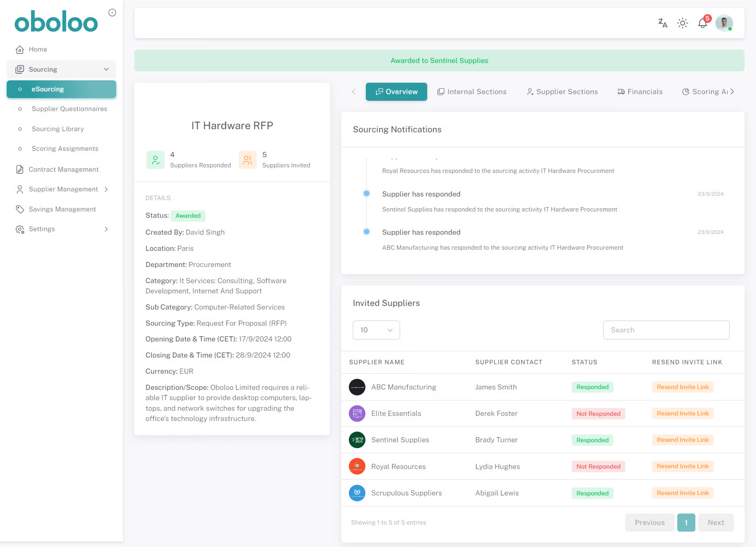Toggle the sidebar pin circle icon

112,13
